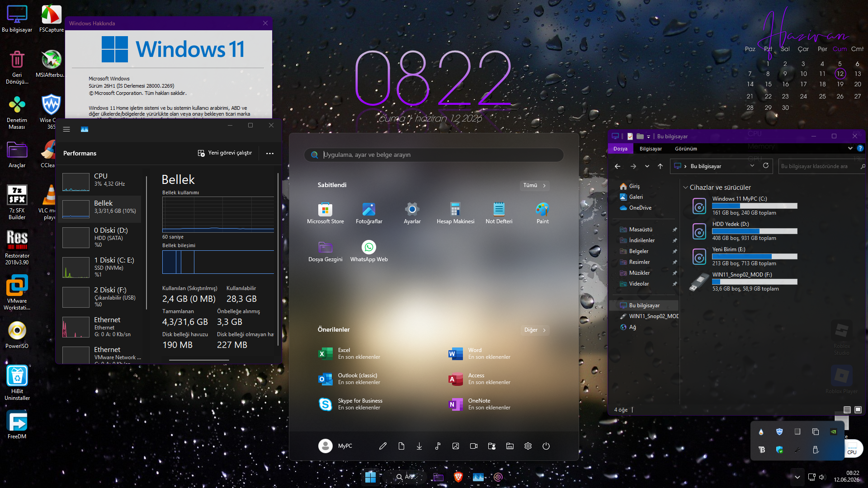Select the HiBit Uninstaller desktop icon
Viewport: 868px width, 488px height.
(x=17, y=383)
